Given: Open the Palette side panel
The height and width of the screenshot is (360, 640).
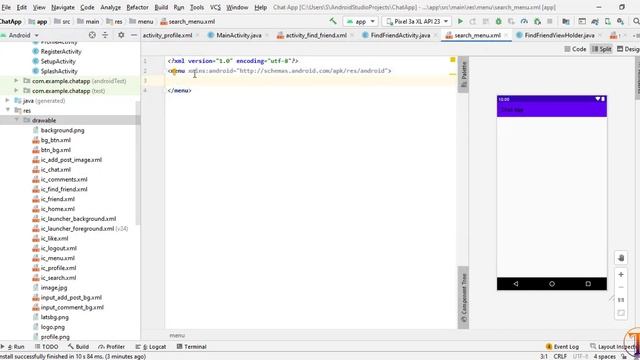Looking at the screenshot, I should (x=463, y=74).
